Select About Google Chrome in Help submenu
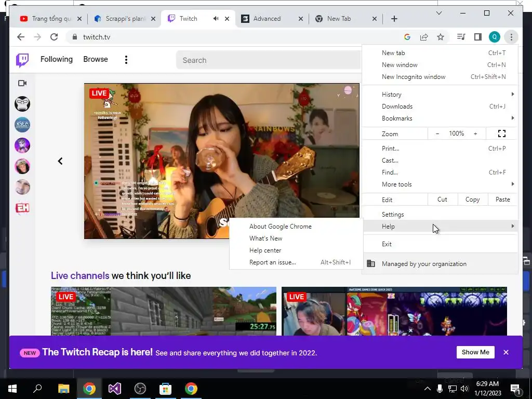This screenshot has height=399, width=532. [x=296, y=227]
